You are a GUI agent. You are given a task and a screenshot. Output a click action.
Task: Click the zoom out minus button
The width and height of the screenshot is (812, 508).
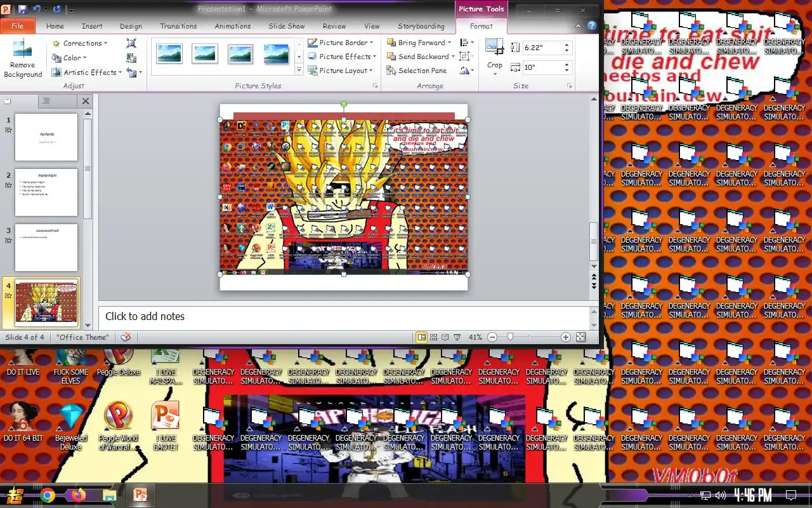coord(492,337)
